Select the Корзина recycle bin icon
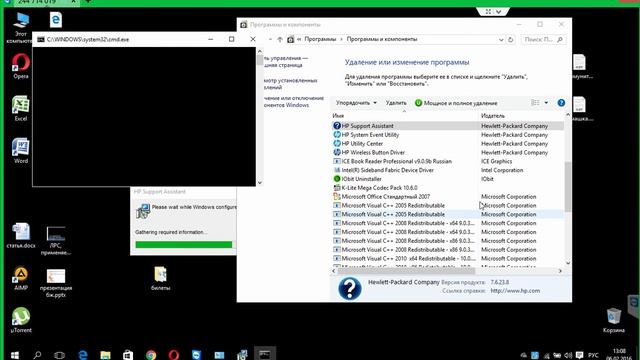 (613, 320)
